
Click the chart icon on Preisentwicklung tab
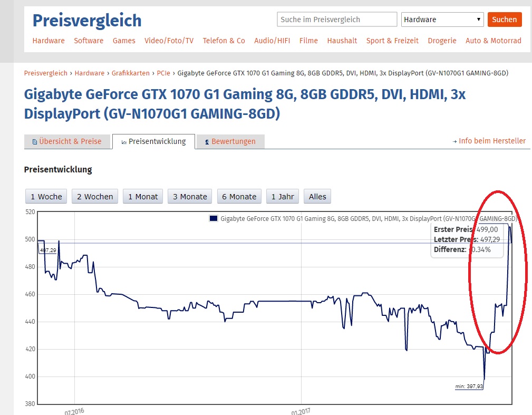124,142
